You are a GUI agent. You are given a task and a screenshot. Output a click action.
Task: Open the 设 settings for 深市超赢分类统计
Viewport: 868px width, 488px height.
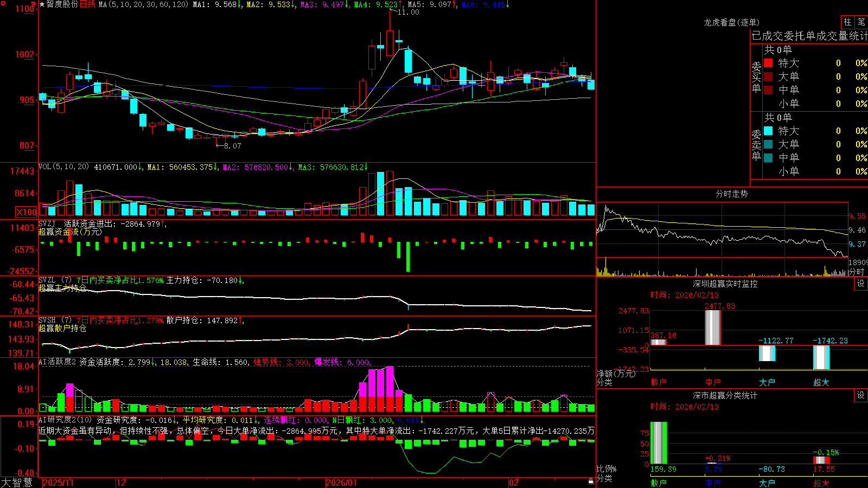pos(861,395)
